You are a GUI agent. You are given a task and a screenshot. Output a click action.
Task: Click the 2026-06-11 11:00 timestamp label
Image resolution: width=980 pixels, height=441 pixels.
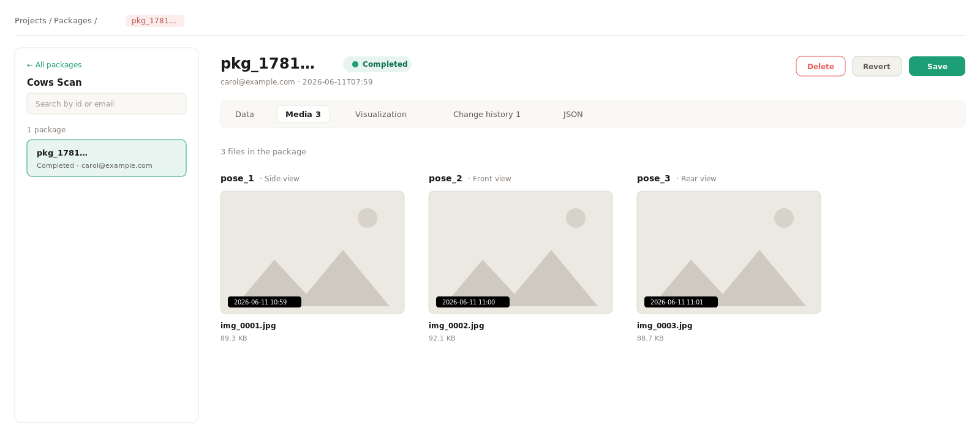click(x=473, y=302)
